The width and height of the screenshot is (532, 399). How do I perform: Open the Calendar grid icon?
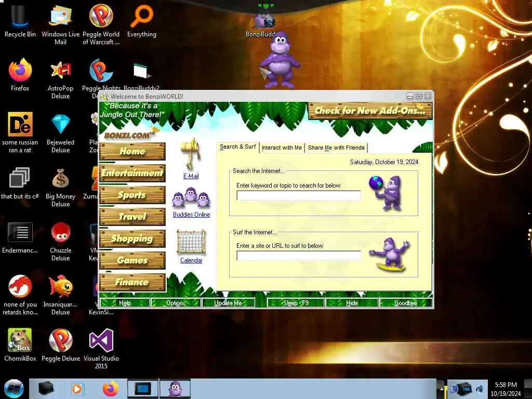pyautogui.click(x=191, y=242)
